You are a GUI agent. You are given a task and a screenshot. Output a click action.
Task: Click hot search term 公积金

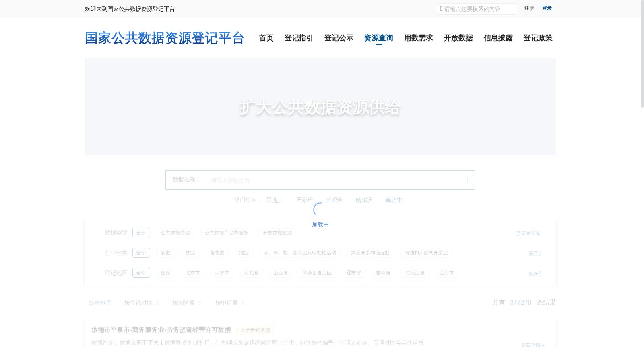point(334,200)
